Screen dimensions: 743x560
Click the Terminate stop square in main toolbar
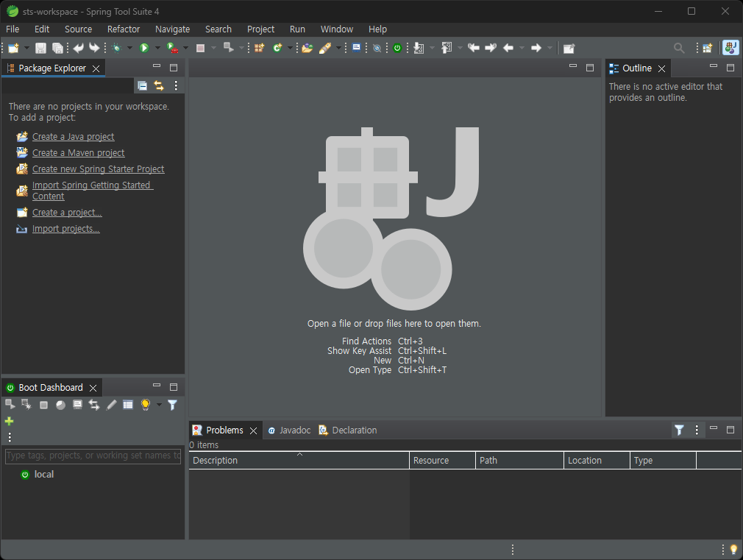point(200,48)
